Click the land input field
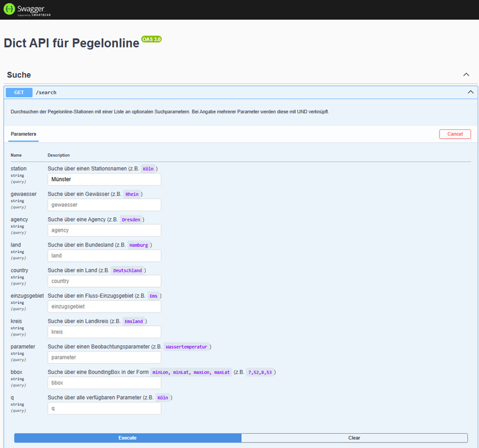This screenshot has width=479, height=448. tap(104, 256)
